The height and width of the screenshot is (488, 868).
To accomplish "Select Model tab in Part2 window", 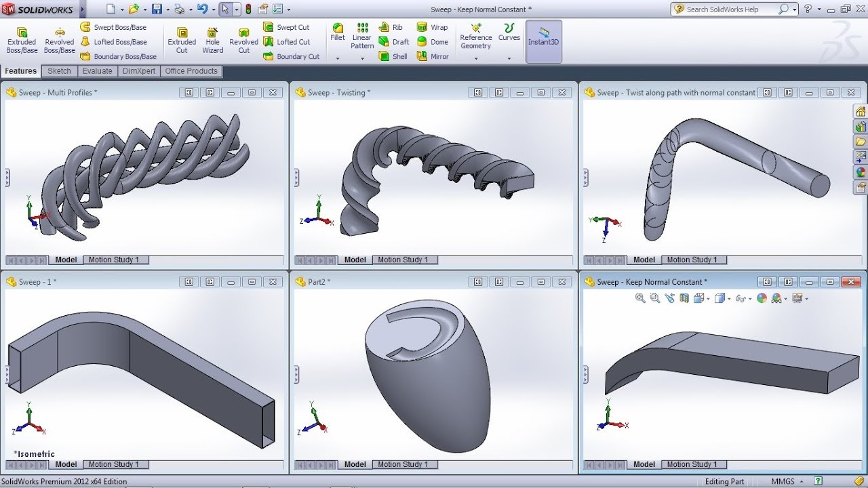I will 355,464.
